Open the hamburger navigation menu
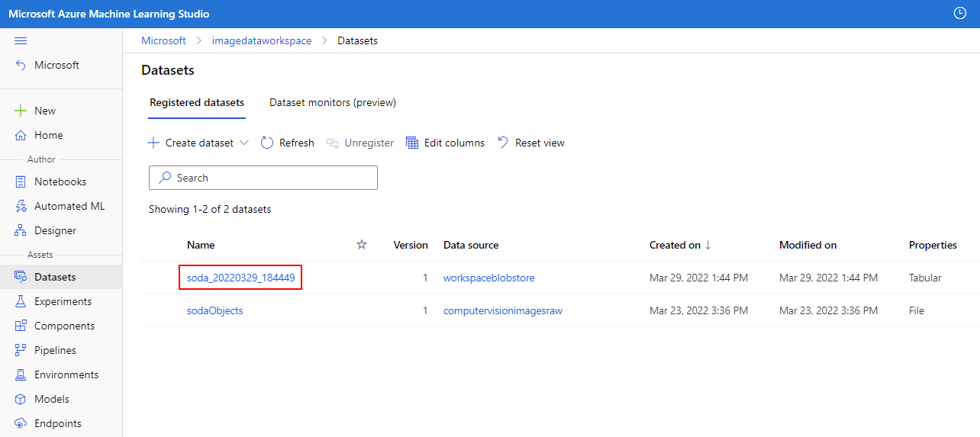 [x=21, y=40]
